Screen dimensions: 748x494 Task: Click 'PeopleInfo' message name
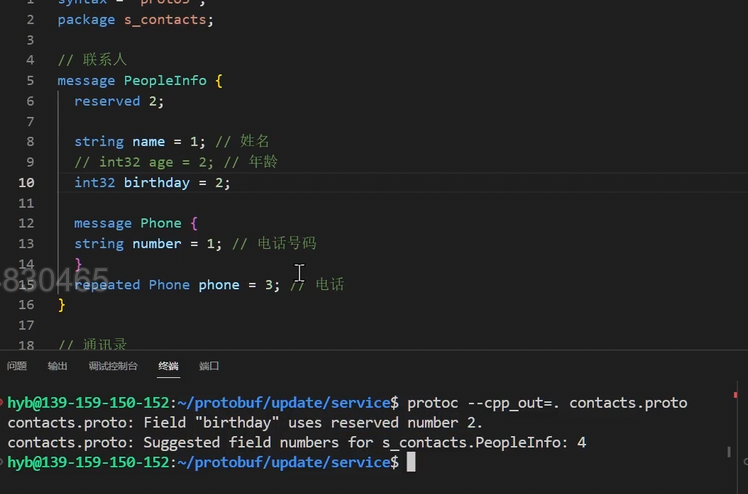click(x=165, y=81)
